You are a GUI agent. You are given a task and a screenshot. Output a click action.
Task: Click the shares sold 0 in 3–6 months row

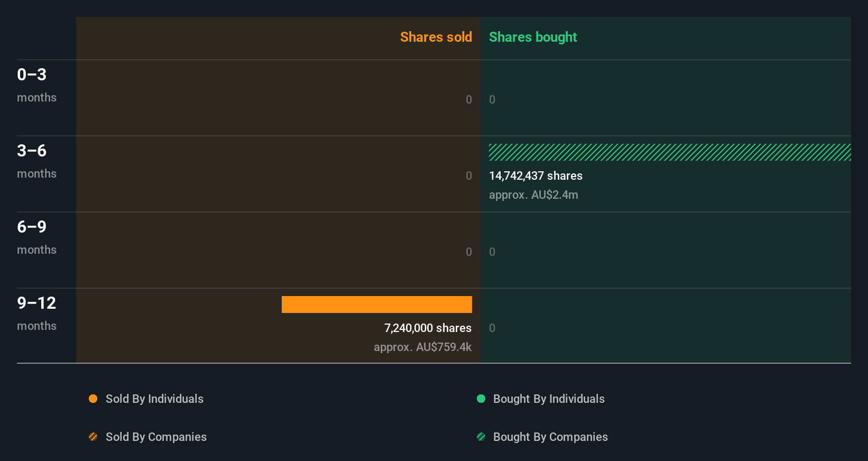(x=469, y=176)
